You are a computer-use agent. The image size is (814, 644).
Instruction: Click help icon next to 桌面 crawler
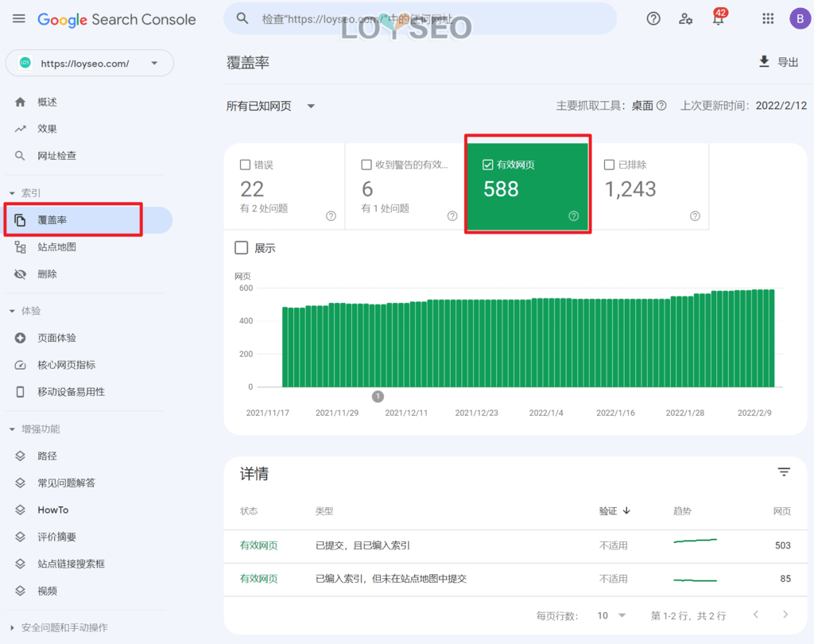pyautogui.click(x=661, y=106)
